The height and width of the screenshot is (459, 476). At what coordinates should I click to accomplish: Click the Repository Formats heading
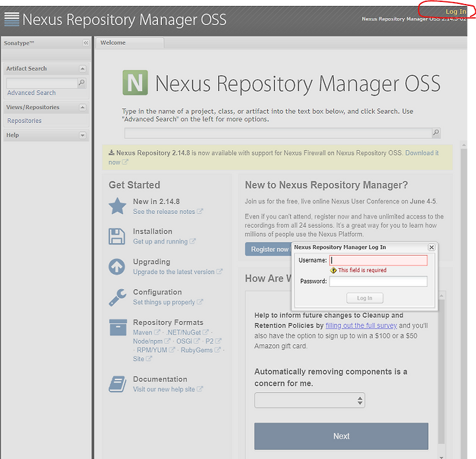(168, 322)
